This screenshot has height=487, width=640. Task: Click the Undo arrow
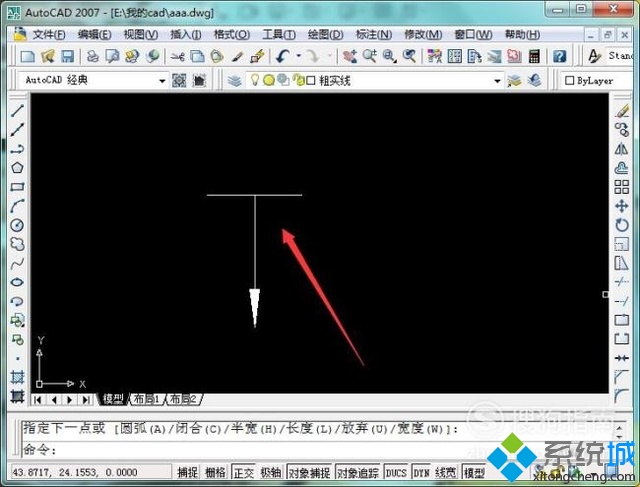pos(283,56)
